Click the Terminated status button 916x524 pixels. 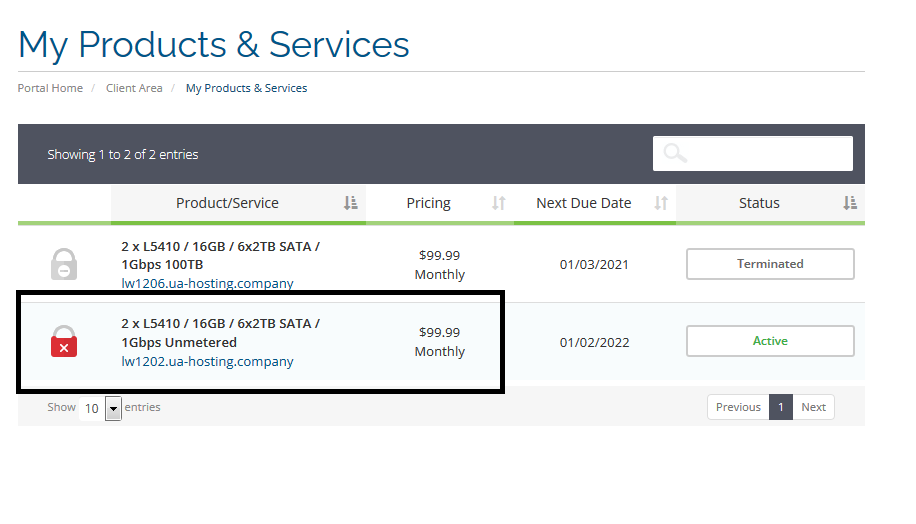[770, 264]
